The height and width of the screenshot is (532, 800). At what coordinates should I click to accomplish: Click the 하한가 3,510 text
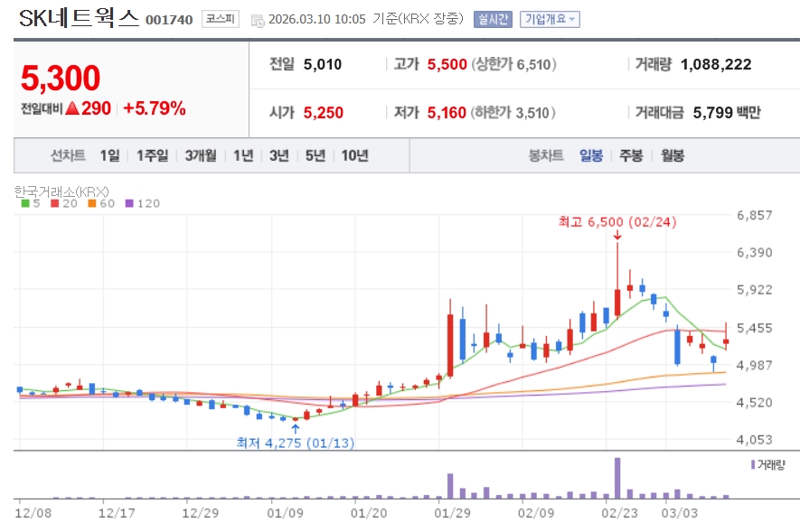pos(513,112)
